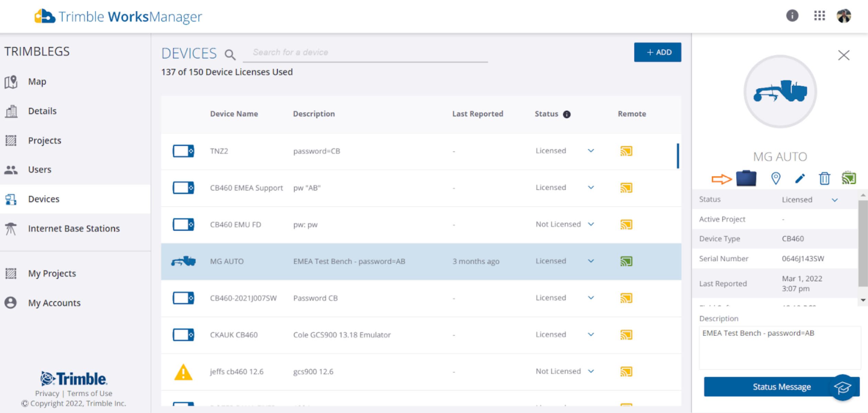Click green remote icon in MG AUTO row

[x=626, y=261]
